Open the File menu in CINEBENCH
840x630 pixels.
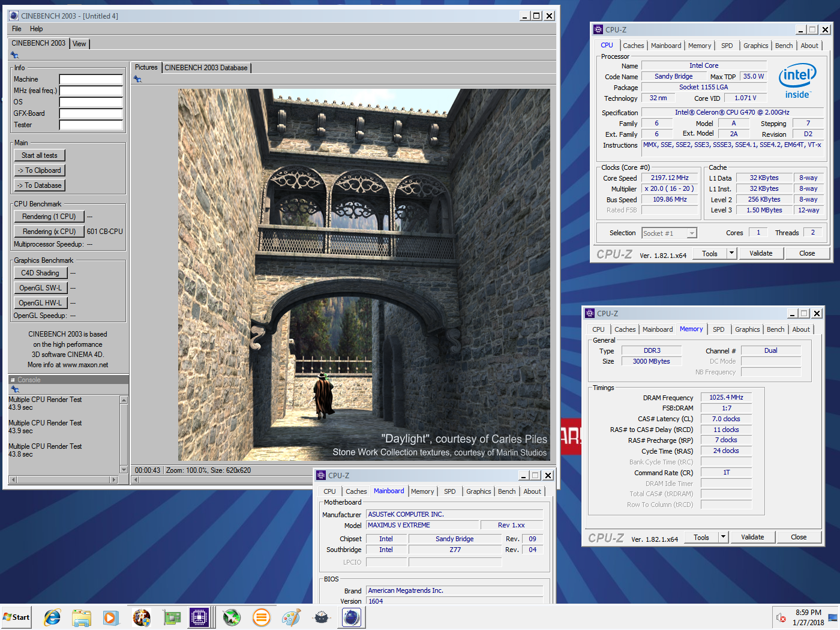(17, 29)
